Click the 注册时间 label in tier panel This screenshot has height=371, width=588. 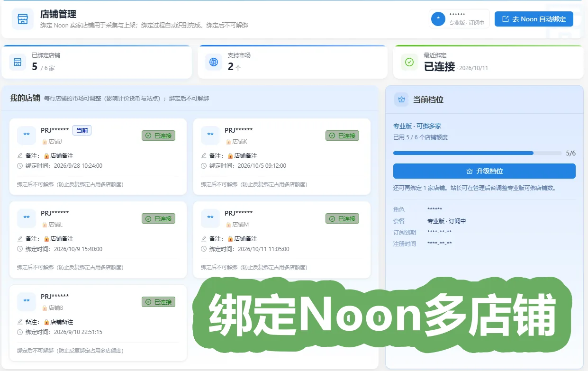405,244
